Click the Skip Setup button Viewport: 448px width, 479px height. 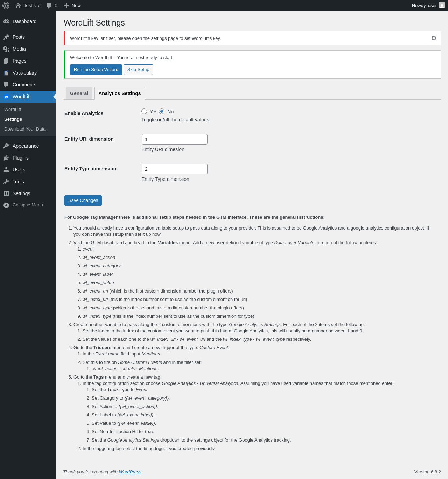(138, 70)
